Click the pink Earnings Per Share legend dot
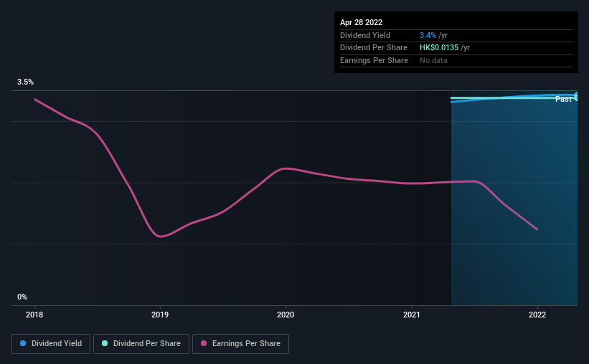Screen dimensions: 589x364 click(204, 344)
